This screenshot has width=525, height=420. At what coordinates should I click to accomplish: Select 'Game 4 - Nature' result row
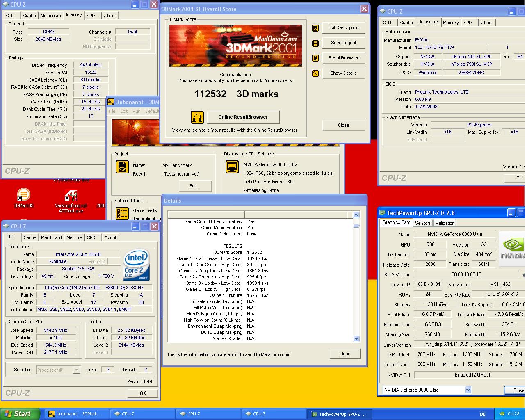(x=260, y=296)
